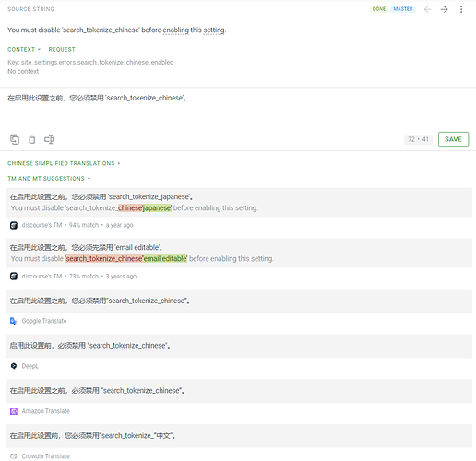Image resolution: width=476 pixels, height=461 pixels.
Task: Apply the DeepL suggestion text
Action: click(239, 346)
